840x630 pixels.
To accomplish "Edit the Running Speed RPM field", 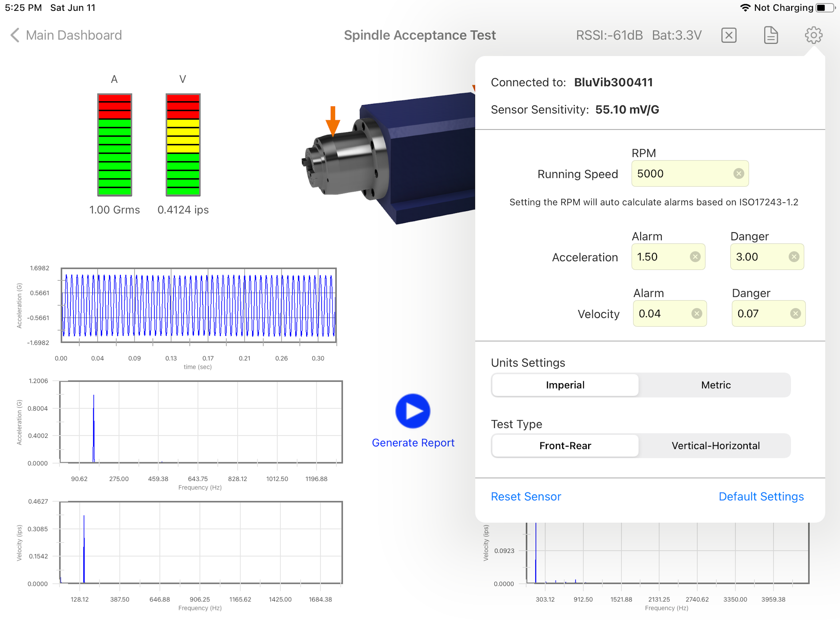I will 680,173.
